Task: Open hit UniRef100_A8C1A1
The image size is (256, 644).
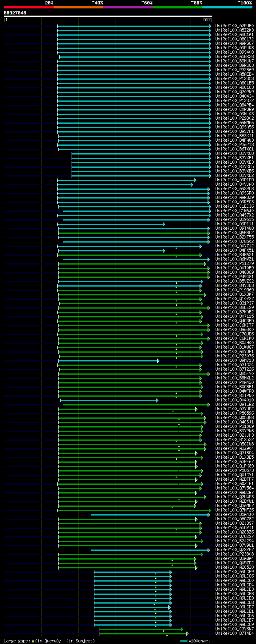Action: click(x=234, y=35)
